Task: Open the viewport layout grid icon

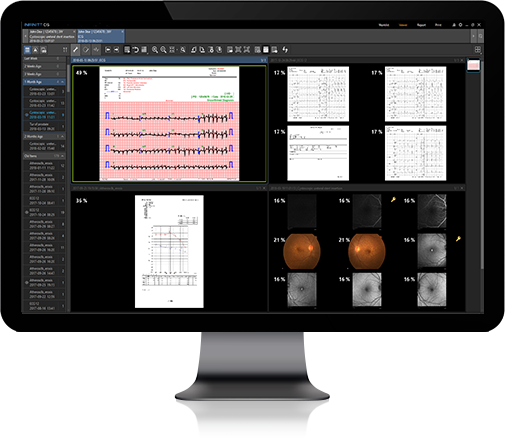Action: pyautogui.click(x=478, y=50)
